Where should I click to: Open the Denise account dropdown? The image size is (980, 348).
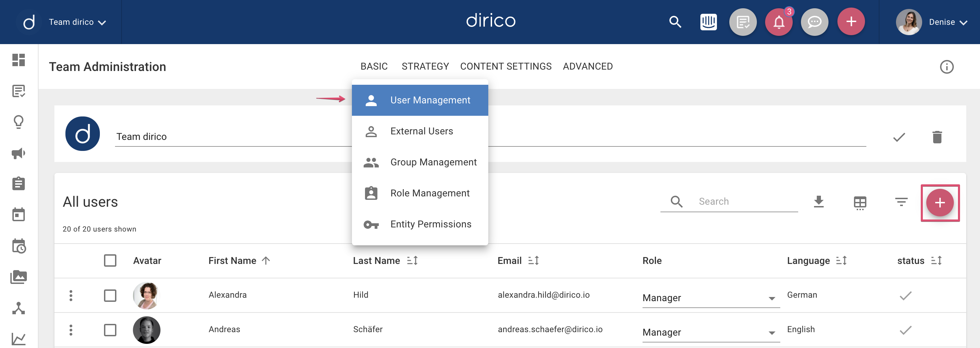(x=948, y=22)
